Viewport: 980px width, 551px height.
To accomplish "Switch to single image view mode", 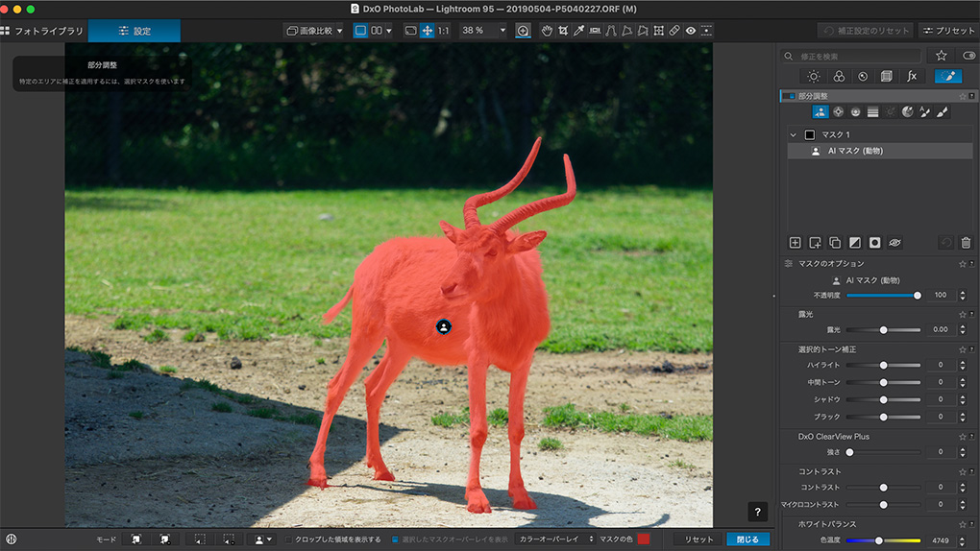I will tap(360, 31).
